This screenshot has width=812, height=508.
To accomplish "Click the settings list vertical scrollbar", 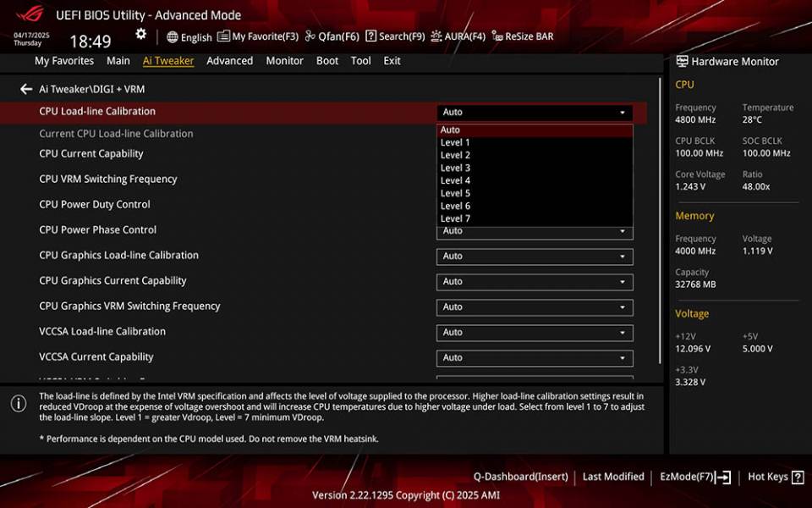I will [660, 220].
